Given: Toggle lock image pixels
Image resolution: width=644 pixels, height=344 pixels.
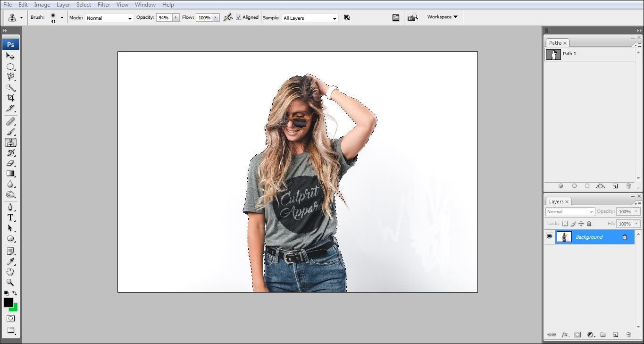Looking at the screenshot, I should pos(573,224).
